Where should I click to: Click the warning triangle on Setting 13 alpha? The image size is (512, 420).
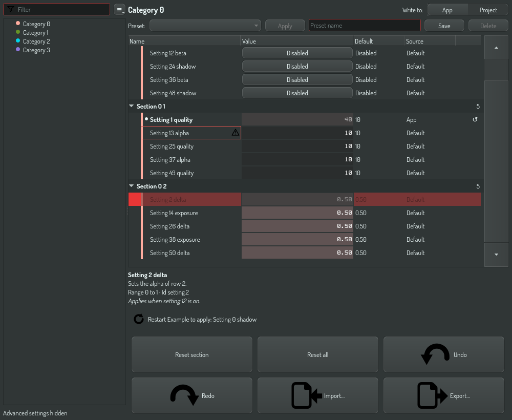point(235,133)
